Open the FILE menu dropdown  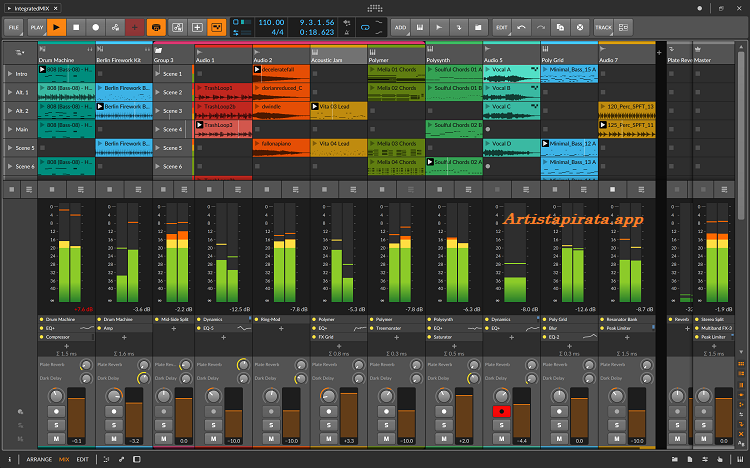click(x=15, y=27)
